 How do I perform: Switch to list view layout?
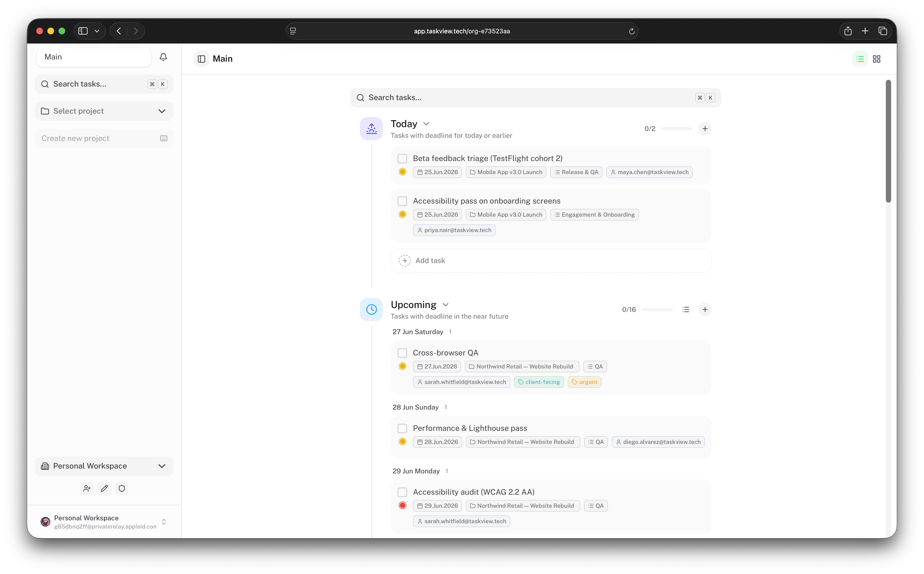[x=860, y=59]
